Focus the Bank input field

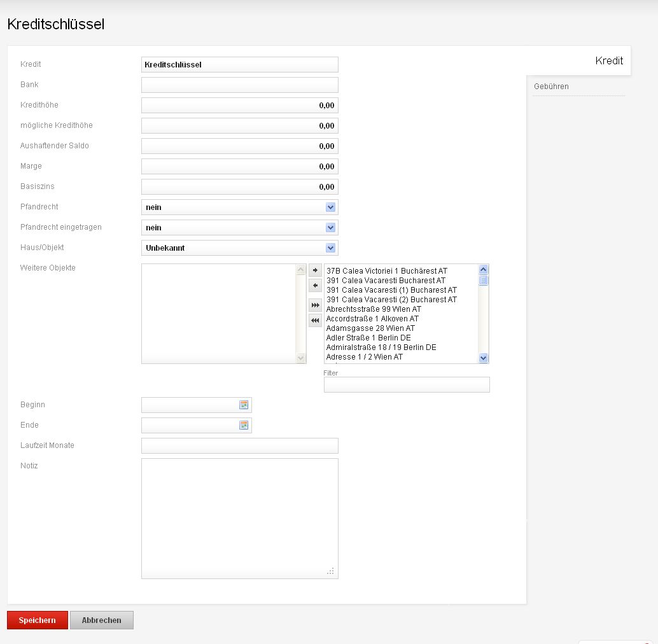tap(240, 85)
